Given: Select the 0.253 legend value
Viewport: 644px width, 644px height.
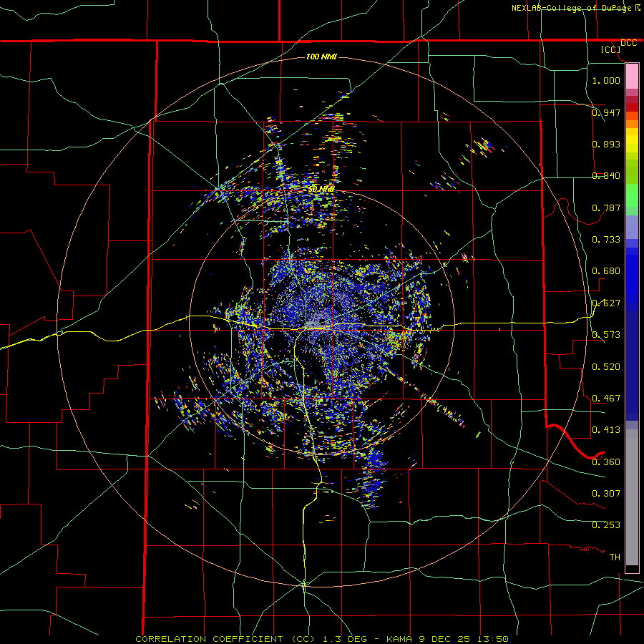Looking at the screenshot, I should click(x=606, y=525).
